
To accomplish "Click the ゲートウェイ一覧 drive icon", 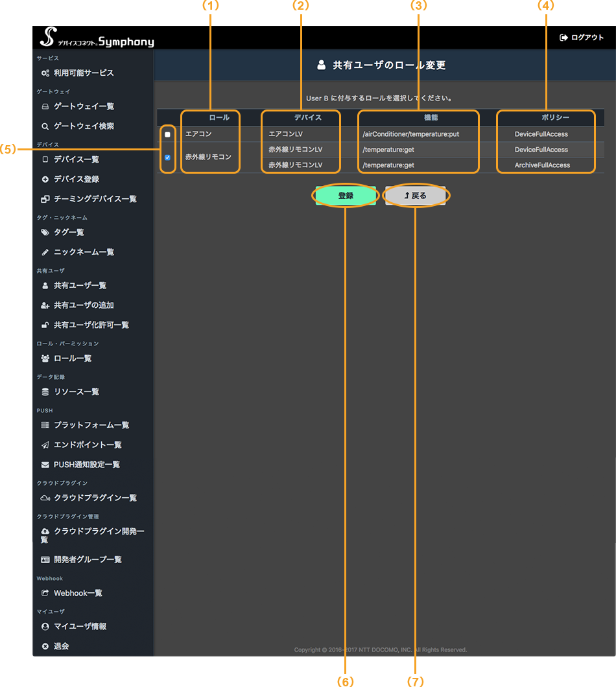I will (x=45, y=106).
